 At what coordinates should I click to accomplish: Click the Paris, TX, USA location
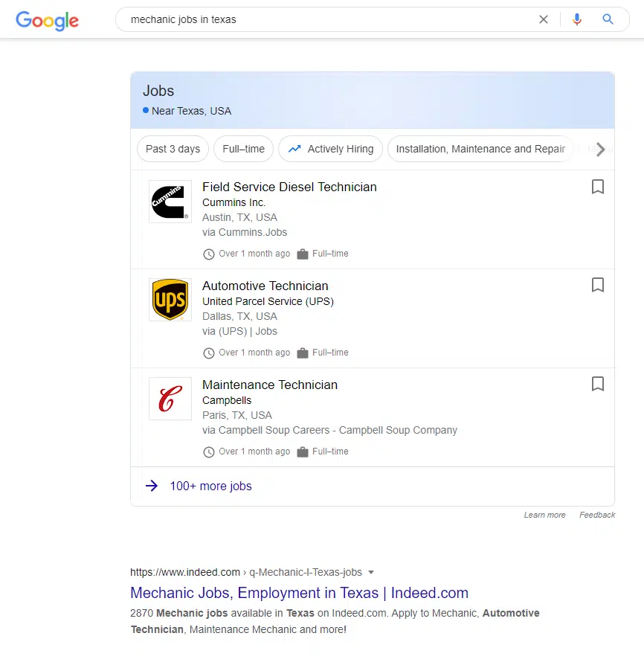tap(237, 415)
